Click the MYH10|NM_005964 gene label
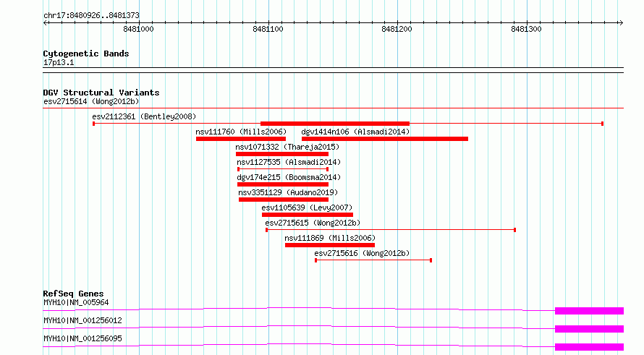 click(76, 302)
